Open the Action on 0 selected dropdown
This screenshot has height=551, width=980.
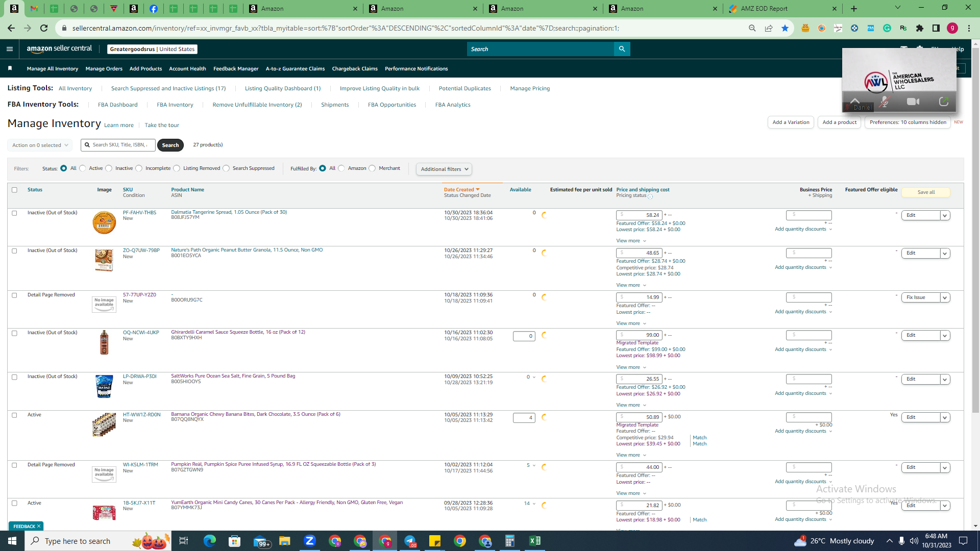pos(40,145)
